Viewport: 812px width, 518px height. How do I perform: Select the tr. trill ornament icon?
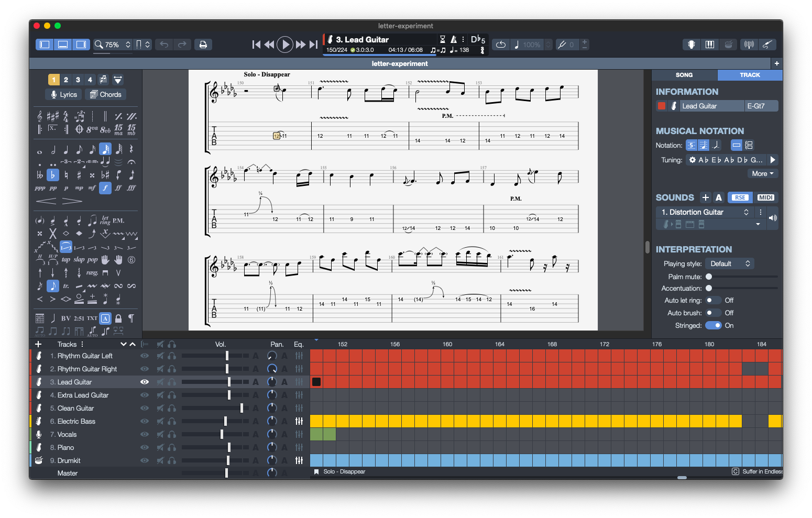(x=66, y=285)
